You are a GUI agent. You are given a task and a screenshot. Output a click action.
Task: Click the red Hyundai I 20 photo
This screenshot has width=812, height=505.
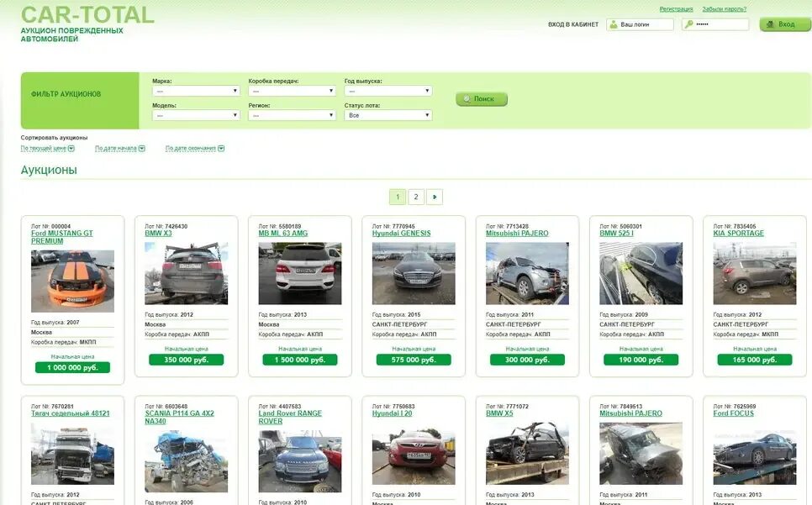tap(414, 454)
